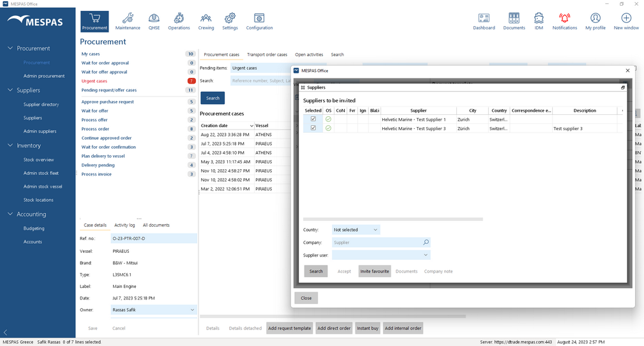Open My cases list
Image resolution: width=644 pixels, height=346 pixels.
pos(91,54)
